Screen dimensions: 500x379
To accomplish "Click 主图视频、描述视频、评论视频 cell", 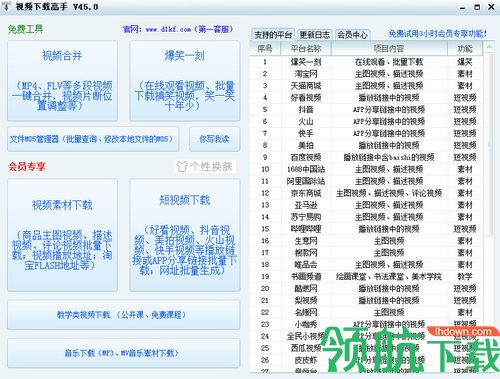I will coord(389,193).
